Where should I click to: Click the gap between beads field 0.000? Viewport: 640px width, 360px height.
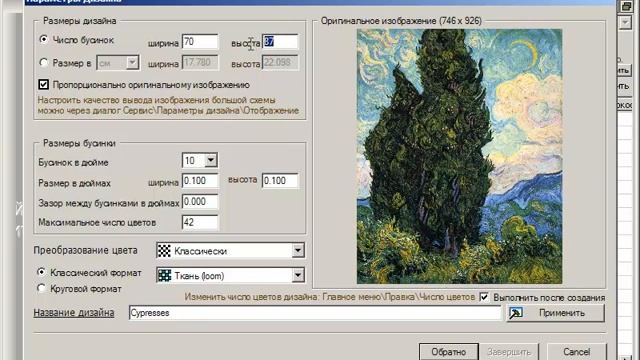pos(200,202)
